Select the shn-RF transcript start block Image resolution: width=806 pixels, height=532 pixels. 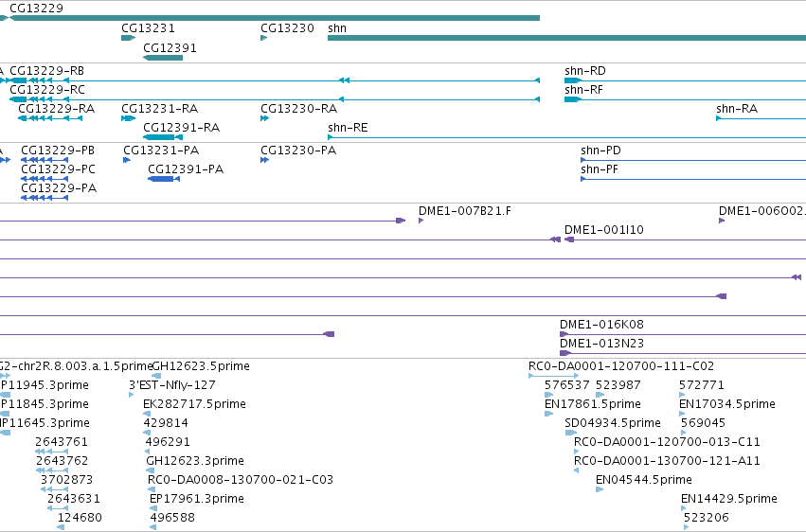[x=572, y=99]
